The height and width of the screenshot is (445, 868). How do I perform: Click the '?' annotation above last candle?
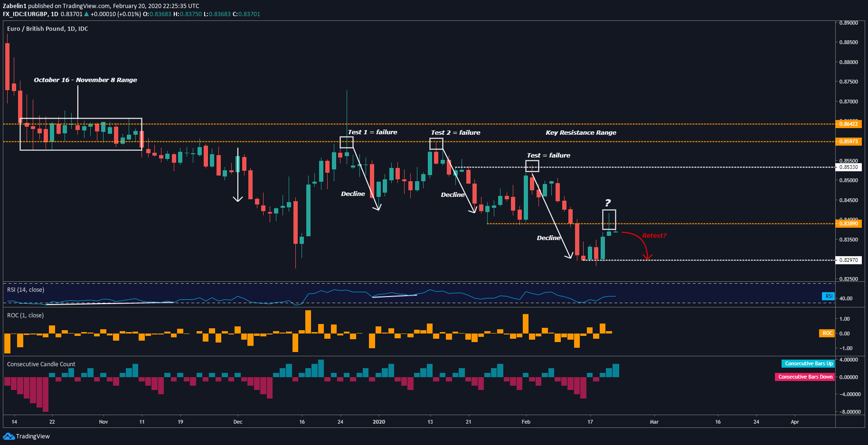[x=608, y=203]
